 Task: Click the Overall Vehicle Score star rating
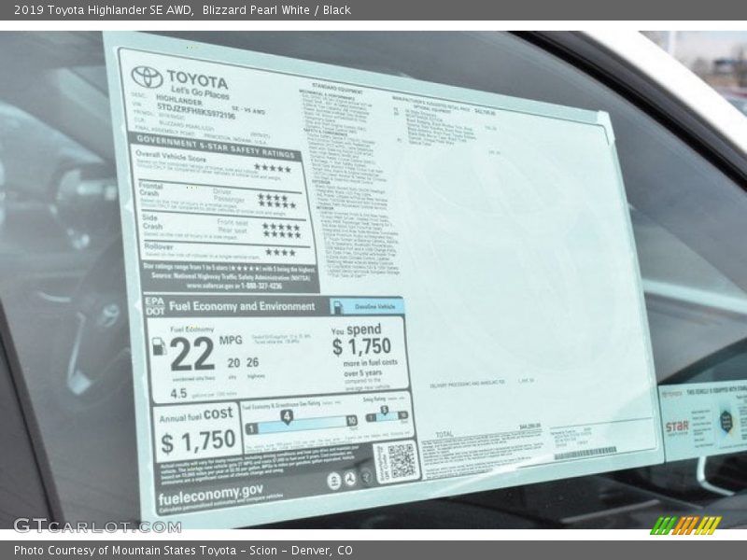[x=272, y=168]
